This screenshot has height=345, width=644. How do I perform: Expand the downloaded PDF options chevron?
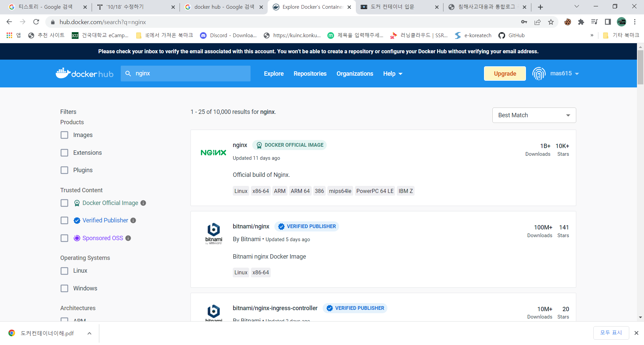(x=89, y=333)
